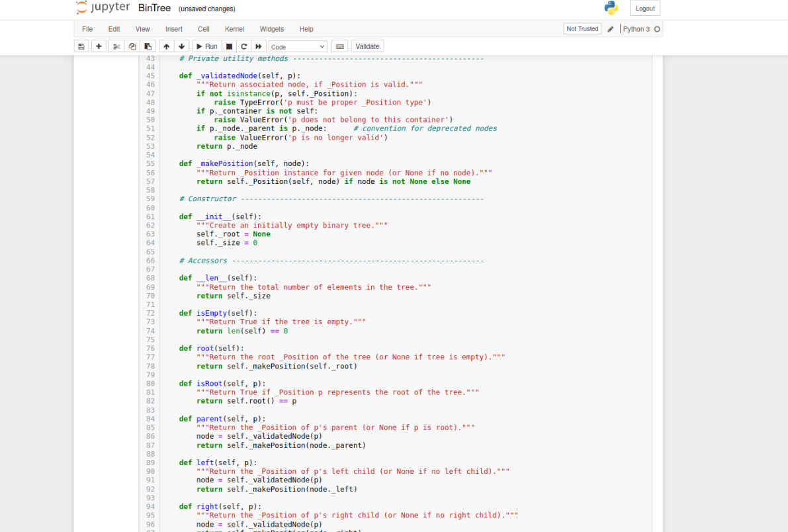Screen dimensions: 788x532
Task: Validate the BinTree notebook
Action: (367, 46)
